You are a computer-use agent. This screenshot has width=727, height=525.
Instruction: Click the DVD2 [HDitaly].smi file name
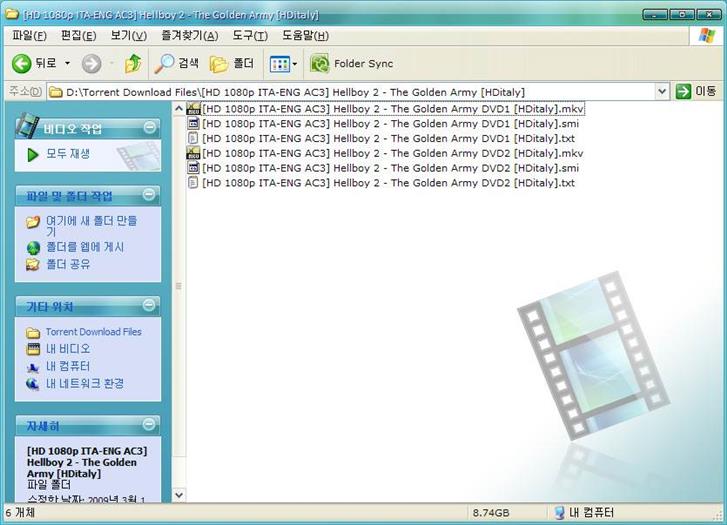point(391,168)
